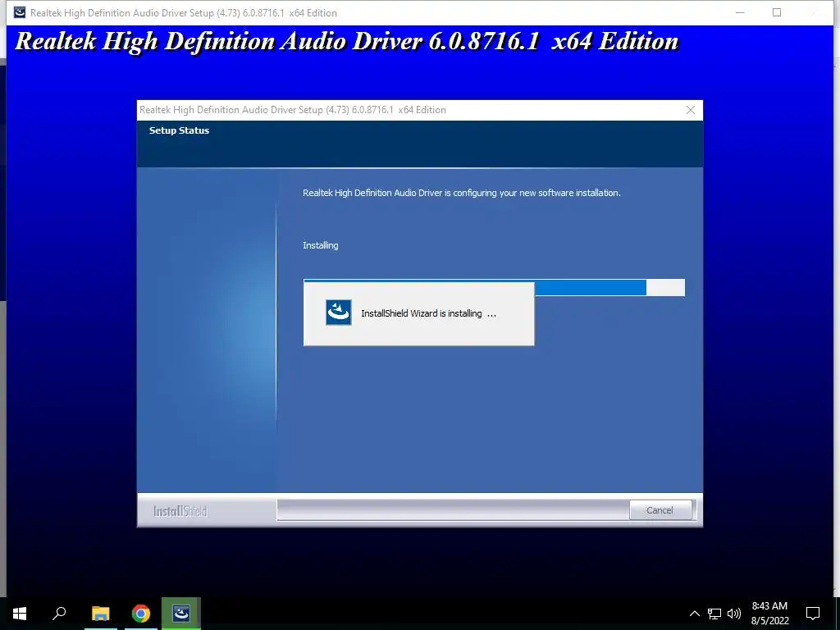Maximize the outer Realtek setup window

tap(777, 12)
